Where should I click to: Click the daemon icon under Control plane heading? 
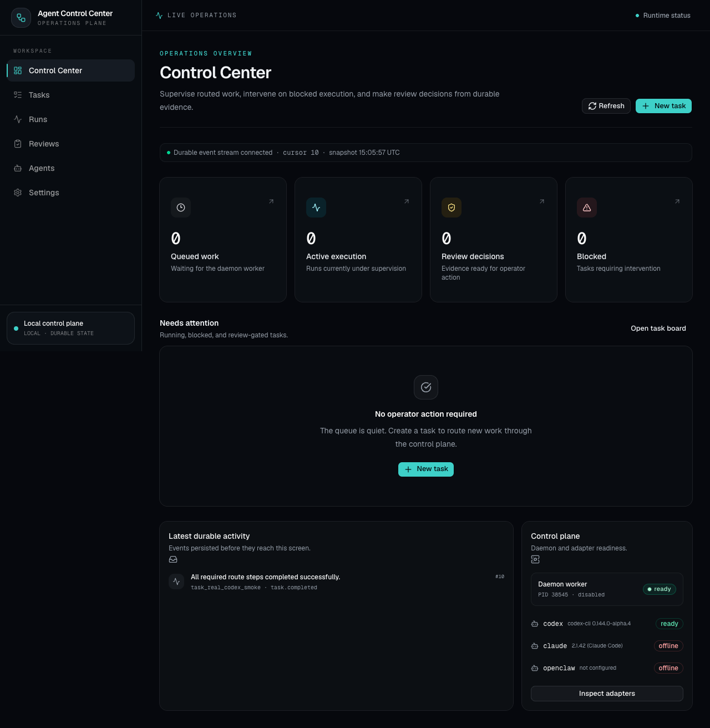point(535,559)
